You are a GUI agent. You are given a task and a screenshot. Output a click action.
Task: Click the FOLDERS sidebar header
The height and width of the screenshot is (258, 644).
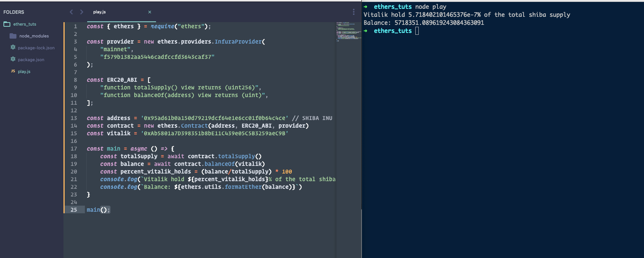pos(14,12)
